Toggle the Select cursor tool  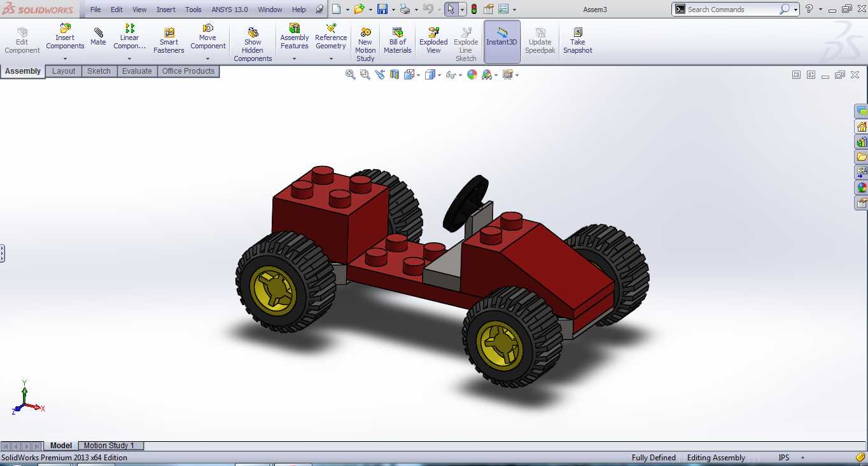coord(451,10)
